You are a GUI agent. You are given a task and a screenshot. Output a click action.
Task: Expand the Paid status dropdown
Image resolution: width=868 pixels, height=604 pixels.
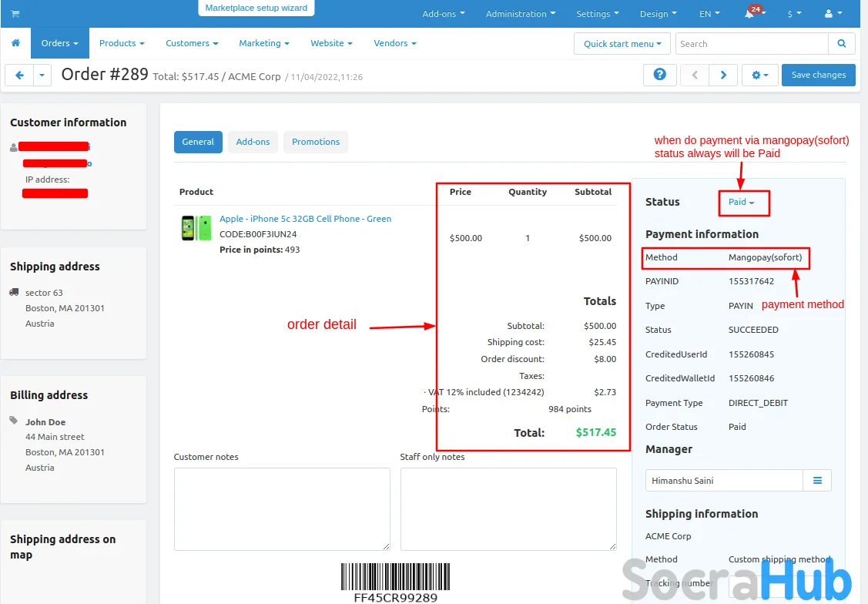click(741, 202)
